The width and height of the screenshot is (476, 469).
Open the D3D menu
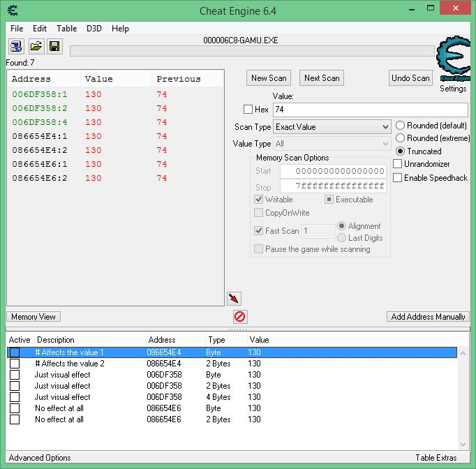tap(94, 29)
